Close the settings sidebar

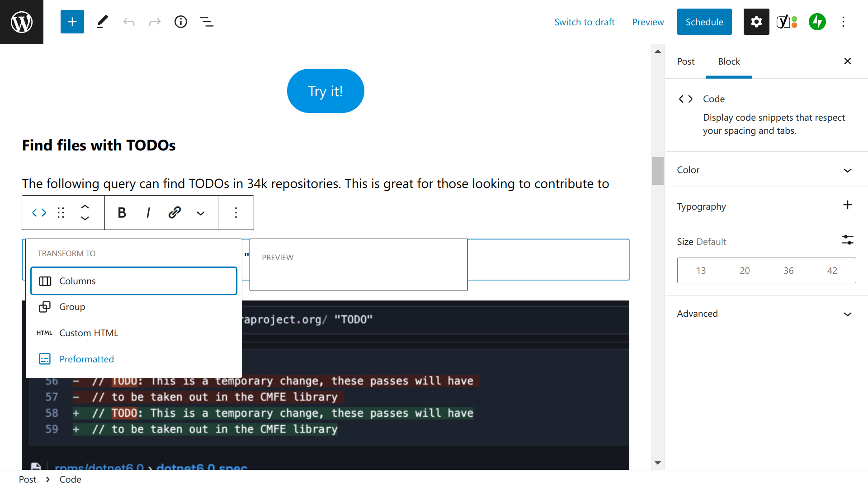[848, 61]
